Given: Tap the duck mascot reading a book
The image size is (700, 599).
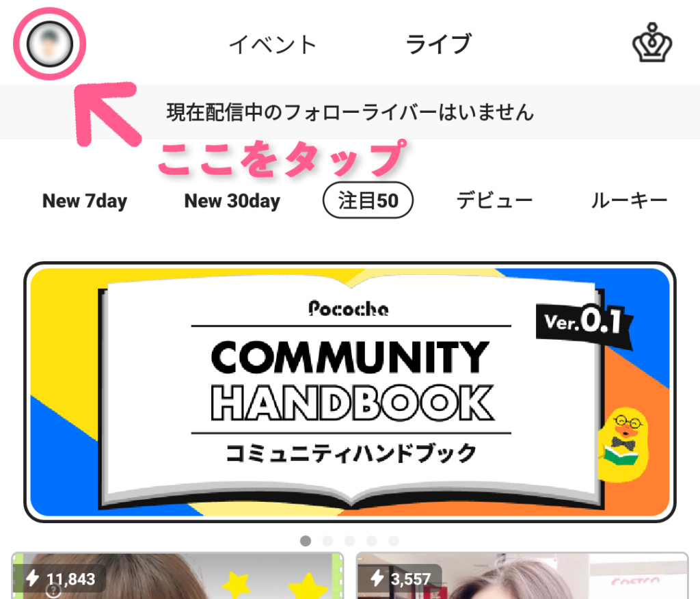Looking at the screenshot, I should pyautogui.click(x=623, y=444).
